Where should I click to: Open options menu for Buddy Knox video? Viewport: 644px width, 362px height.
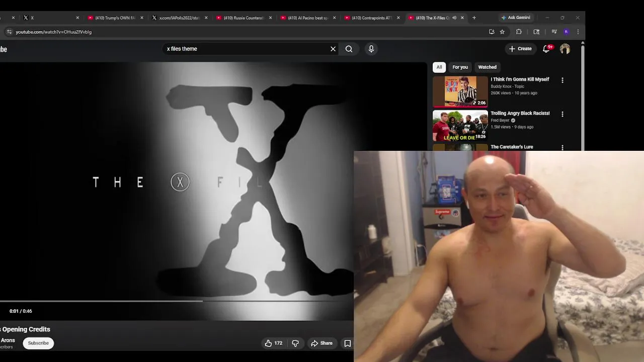pos(562,80)
